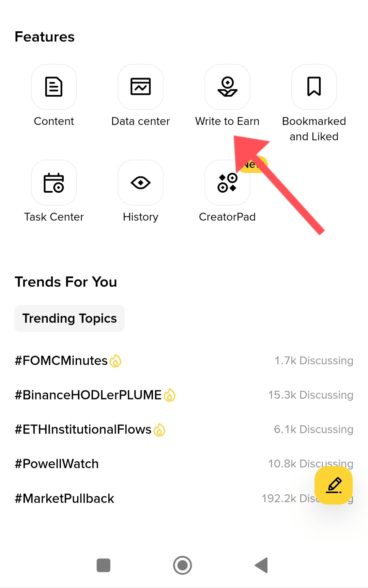Tap the Write to Earn icon
This screenshot has height=588, width=368.
point(227,87)
